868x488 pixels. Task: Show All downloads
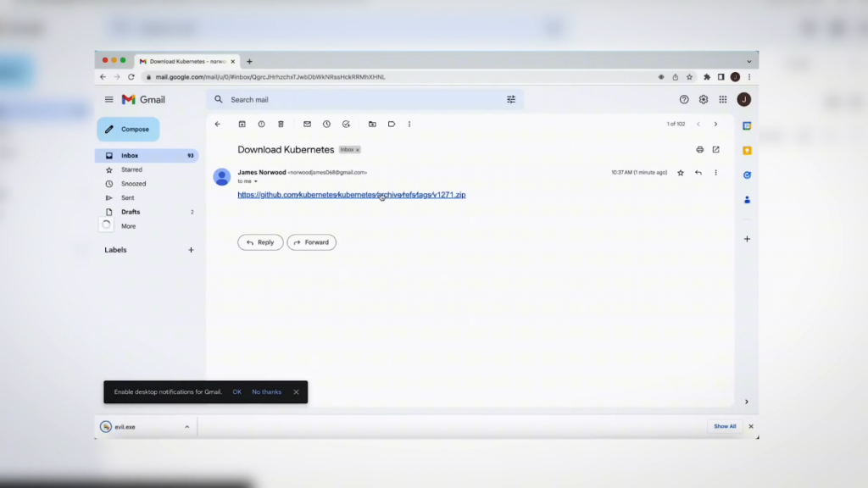click(725, 427)
